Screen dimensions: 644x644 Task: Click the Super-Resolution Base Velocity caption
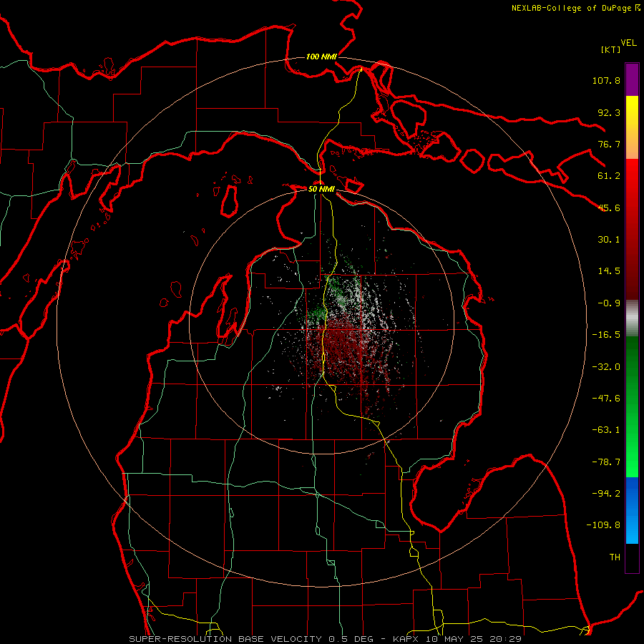[326, 639]
